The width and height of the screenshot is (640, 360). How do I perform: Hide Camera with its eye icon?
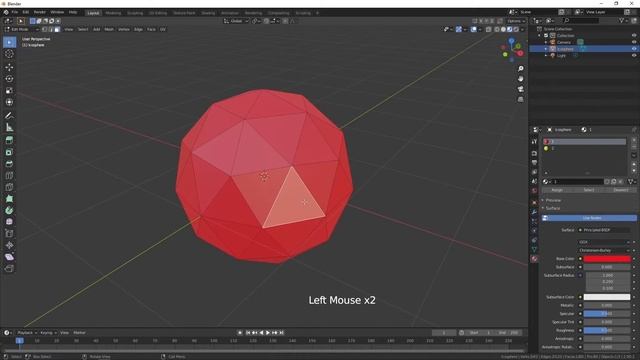(634, 42)
